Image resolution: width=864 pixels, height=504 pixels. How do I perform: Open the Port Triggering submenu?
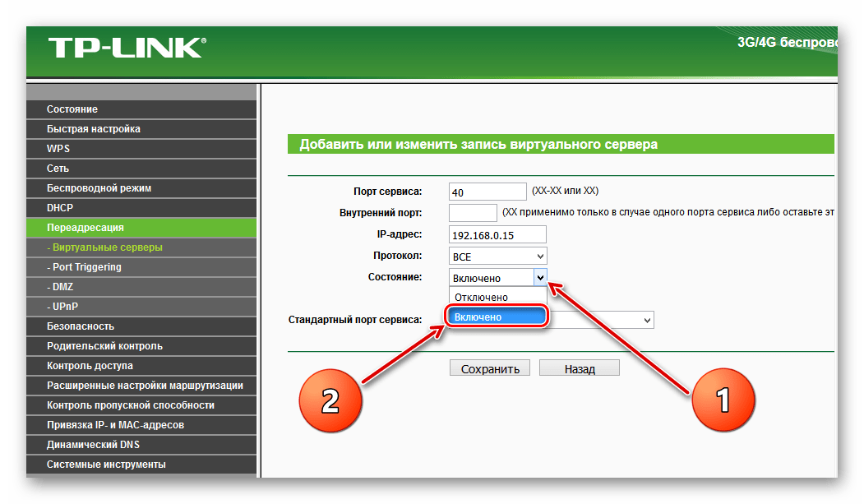point(84,267)
